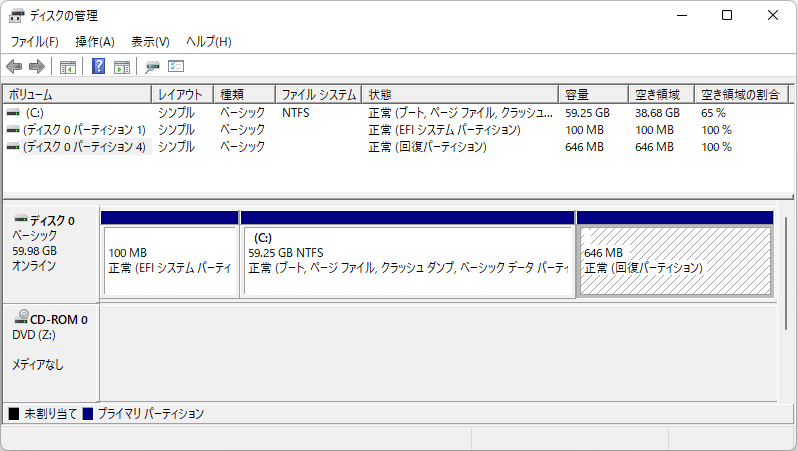The width and height of the screenshot is (798, 451).
Task: Select the ディスク 0 disk label panel
Action: point(51,253)
